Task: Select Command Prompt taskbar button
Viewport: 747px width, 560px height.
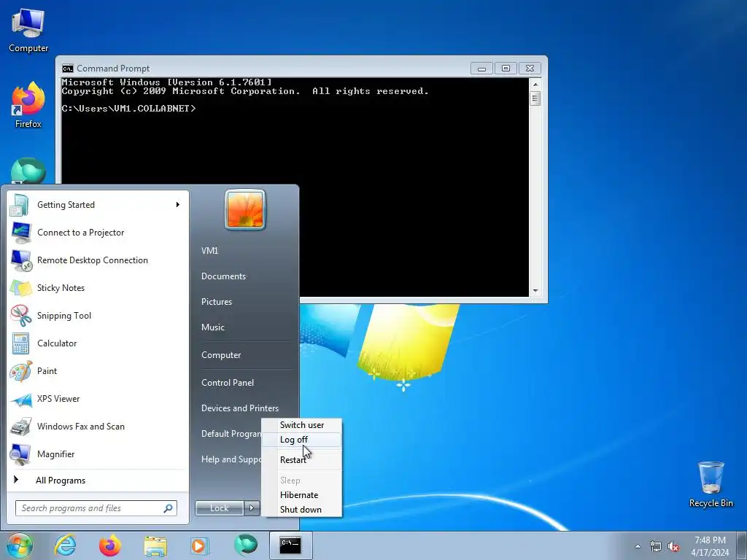Action: tap(290, 545)
